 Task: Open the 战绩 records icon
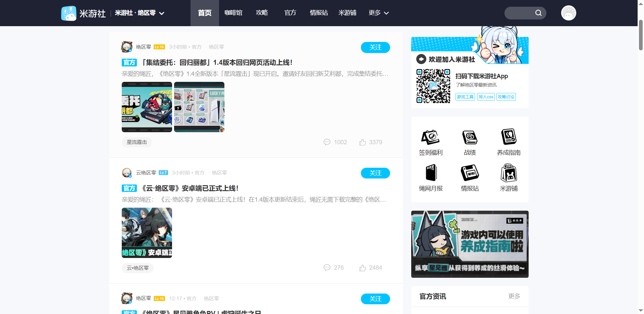coord(470,137)
